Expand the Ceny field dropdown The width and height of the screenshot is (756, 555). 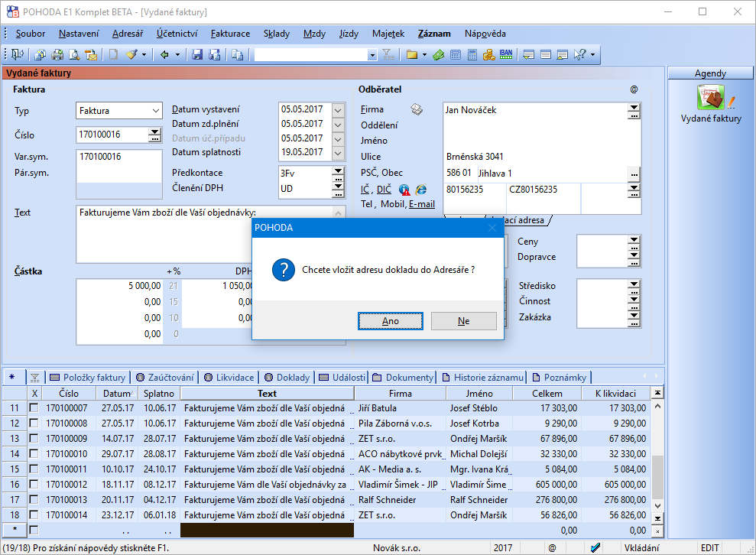[634, 239]
